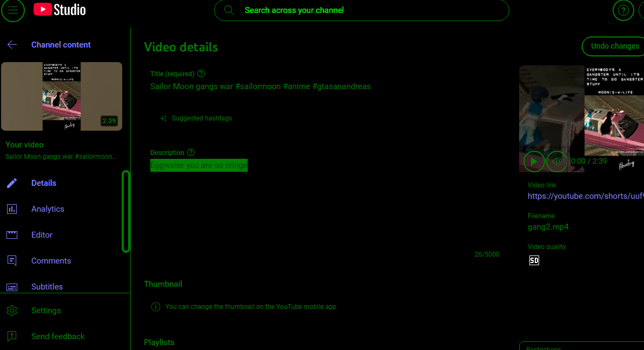Go back with the Channel content arrow
This screenshot has width=644, height=350.
tap(12, 45)
